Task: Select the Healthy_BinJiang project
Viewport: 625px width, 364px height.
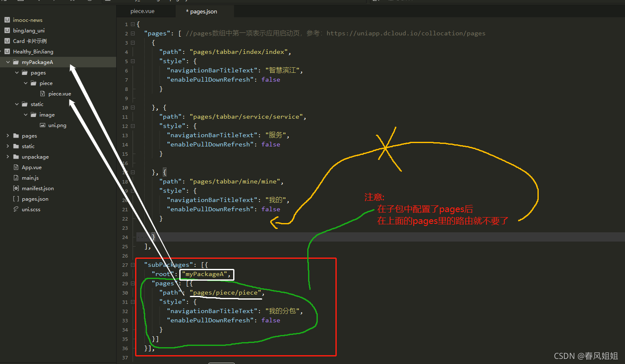Action: tap(33, 52)
